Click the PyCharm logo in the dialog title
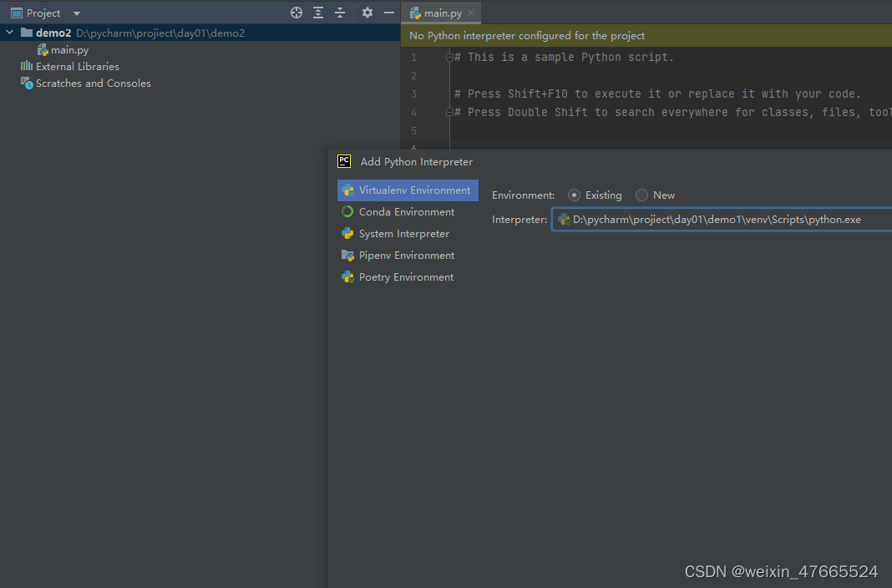This screenshot has width=892, height=588. (344, 161)
